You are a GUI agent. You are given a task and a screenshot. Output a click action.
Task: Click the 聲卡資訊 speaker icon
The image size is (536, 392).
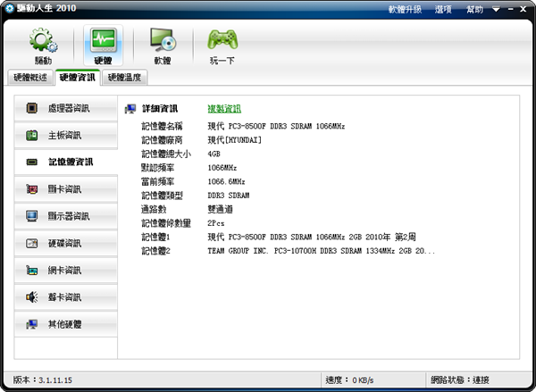[32, 297]
